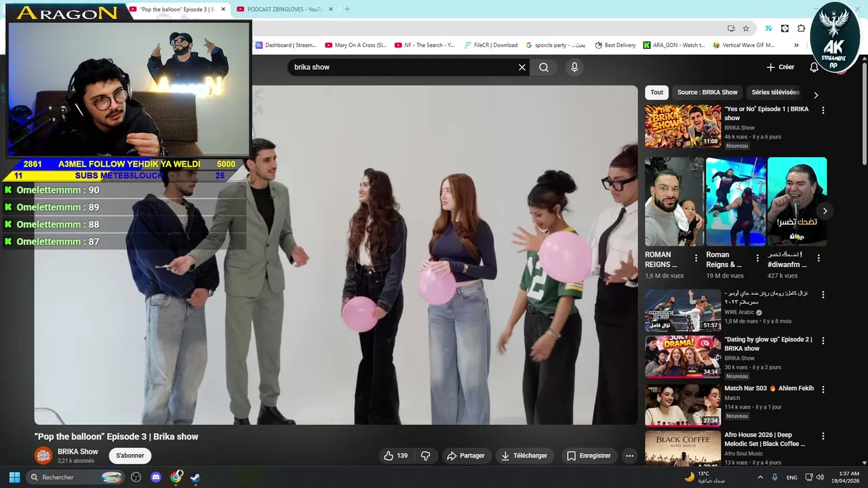Bookmark this page with the star icon
Viewport: 868px width, 488px height.
point(746,28)
